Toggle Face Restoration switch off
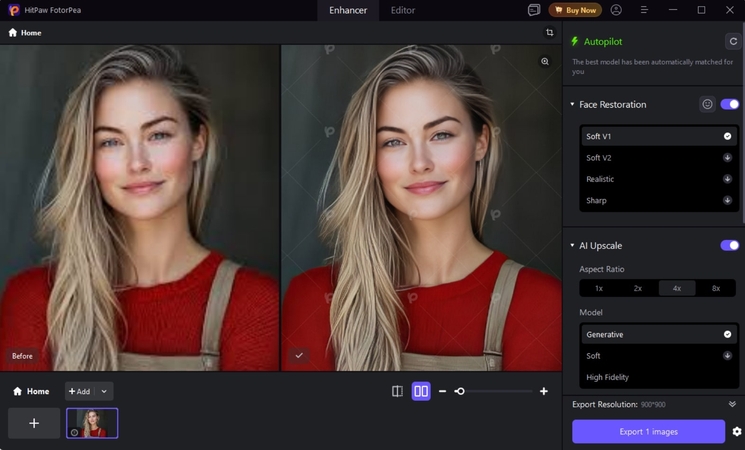Viewport: 745px width, 450px height. [x=729, y=104]
